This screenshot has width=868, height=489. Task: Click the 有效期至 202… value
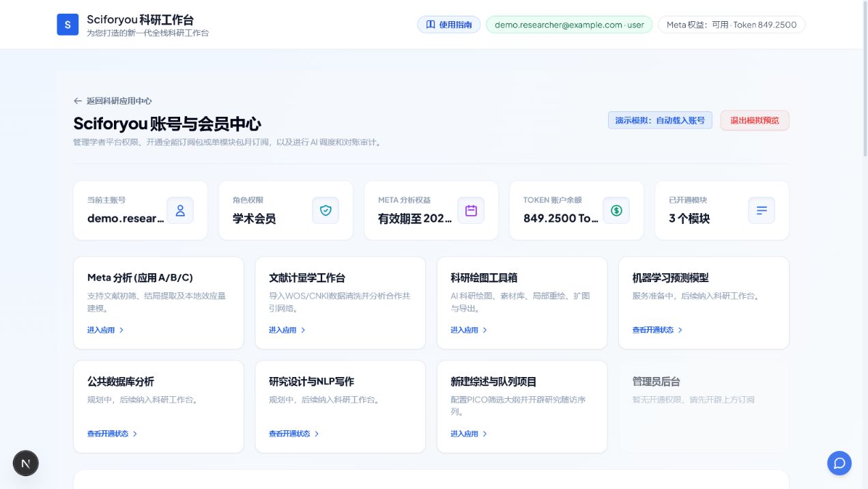[x=415, y=219]
